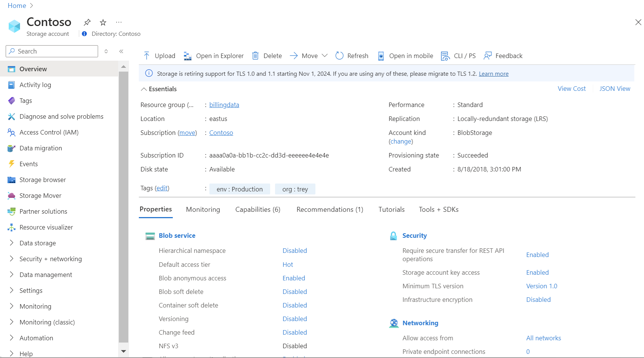Click the Refresh circular arrow icon
Image resolution: width=644 pixels, height=358 pixels.
[340, 56]
